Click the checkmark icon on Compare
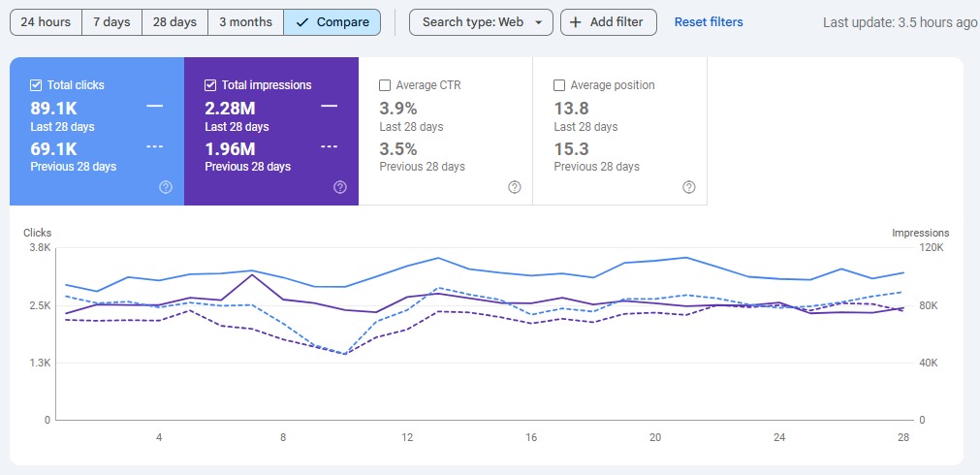980x475 pixels. [301, 22]
